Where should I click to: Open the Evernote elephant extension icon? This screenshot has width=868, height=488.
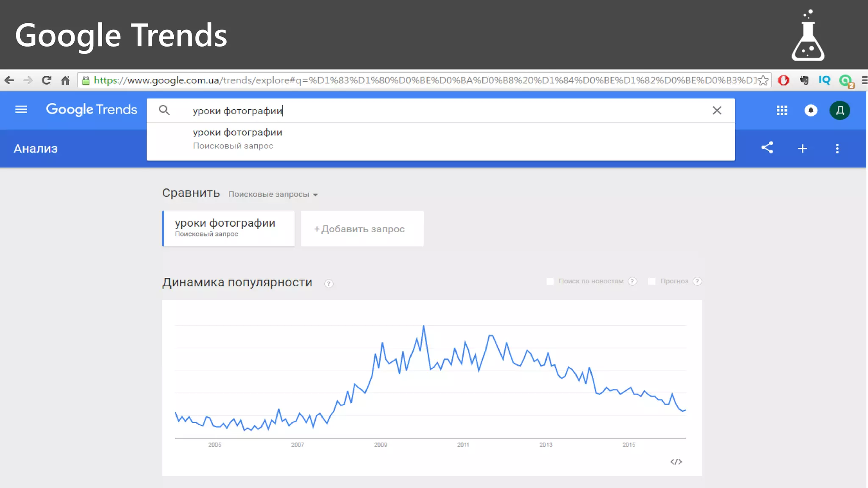(804, 80)
